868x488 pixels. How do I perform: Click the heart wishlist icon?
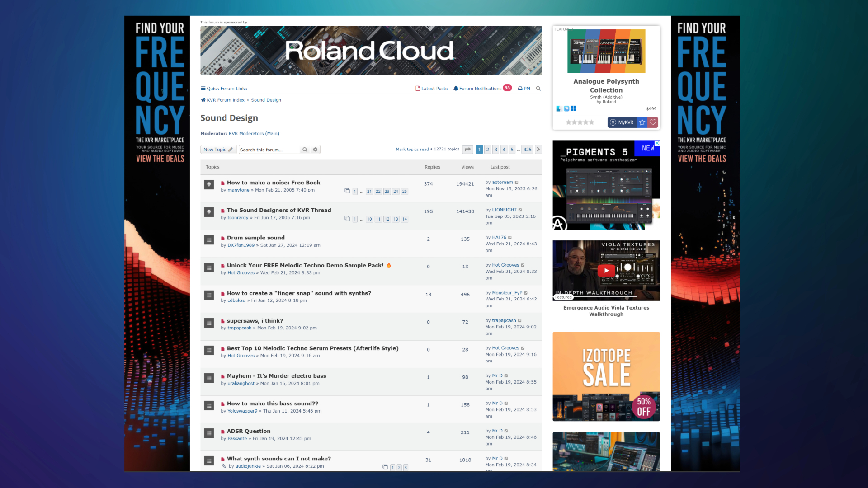[x=653, y=122]
